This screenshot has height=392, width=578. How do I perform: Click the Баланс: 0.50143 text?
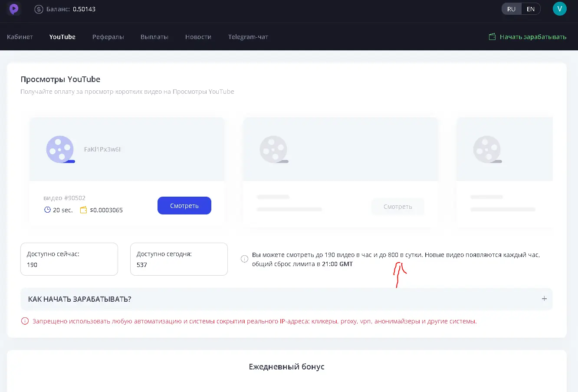tap(71, 9)
